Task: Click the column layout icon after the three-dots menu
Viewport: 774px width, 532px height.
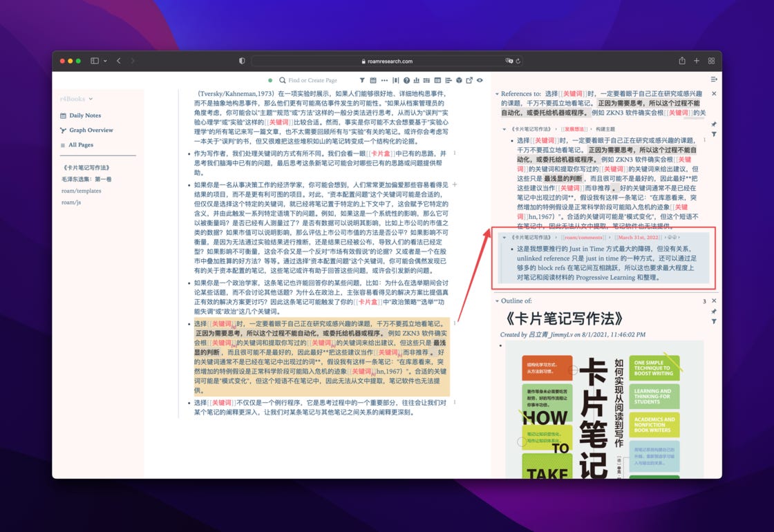Action: click(x=395, y=80)
